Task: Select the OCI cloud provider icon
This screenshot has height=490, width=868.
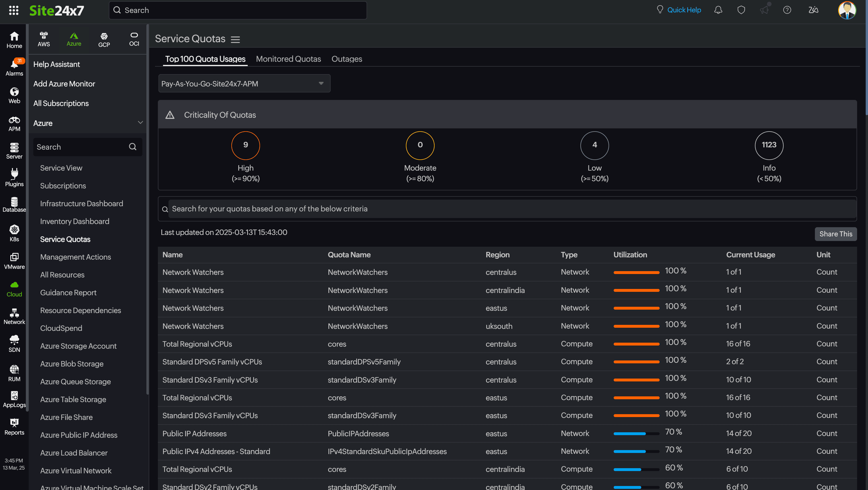Action: [x=134, y=39]
